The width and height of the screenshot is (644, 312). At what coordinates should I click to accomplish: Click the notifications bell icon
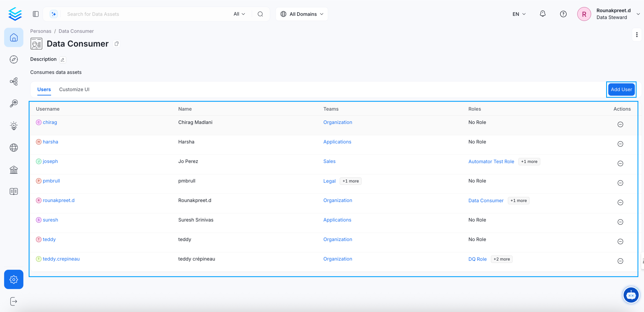(x=542, y=14)
